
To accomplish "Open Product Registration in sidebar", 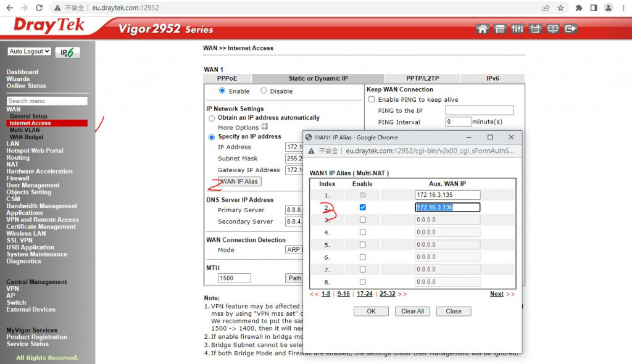I will coord(36,337).
